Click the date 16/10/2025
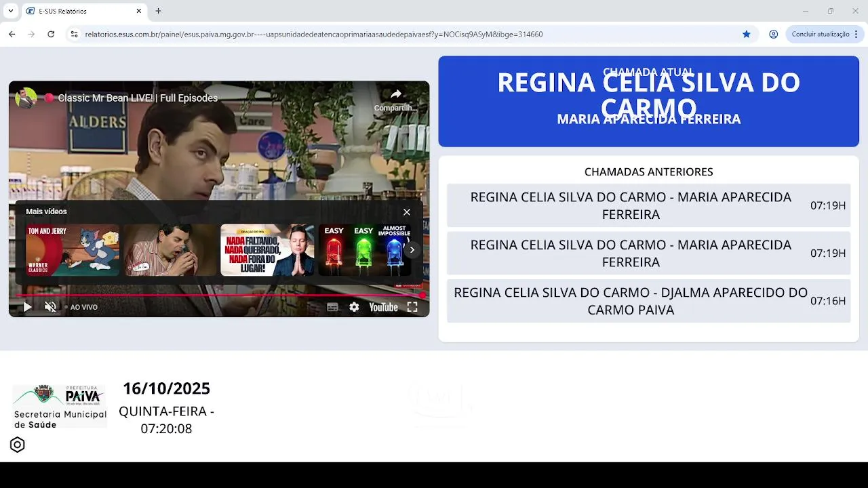The height and width of the screenshot is (488, 868). point(166,388)
